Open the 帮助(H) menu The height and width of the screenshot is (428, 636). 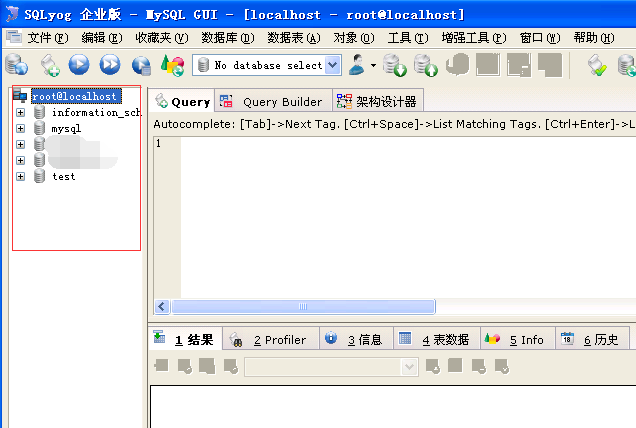[x=594, y=38]
